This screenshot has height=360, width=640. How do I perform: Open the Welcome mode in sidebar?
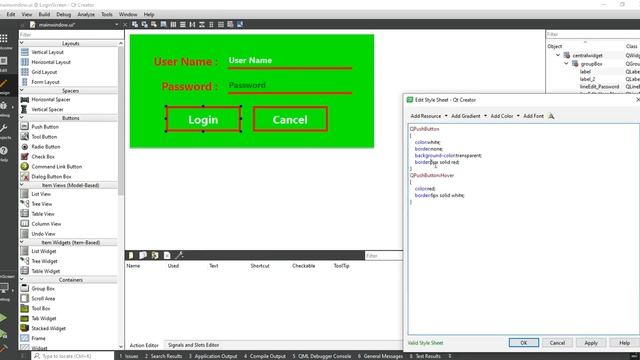(4, 42)
